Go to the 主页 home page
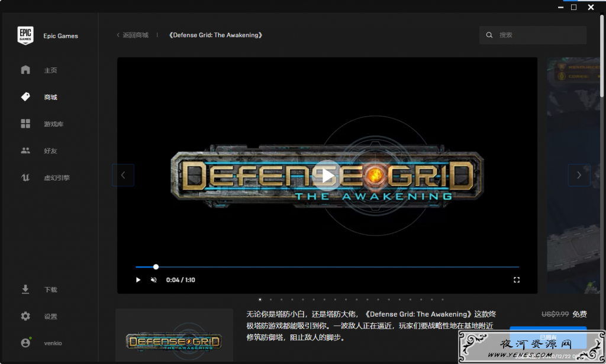The width and height of the screenshot is (606, 364). pos(50,70)
